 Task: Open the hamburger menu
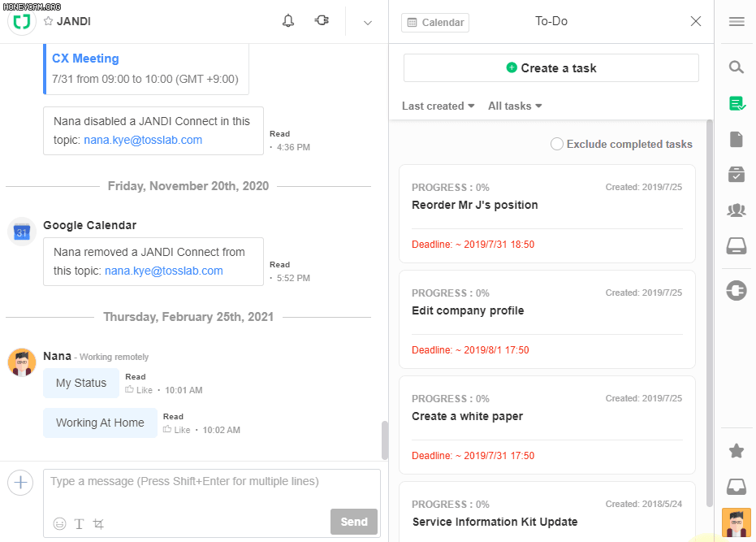click(x=737, y=22)
